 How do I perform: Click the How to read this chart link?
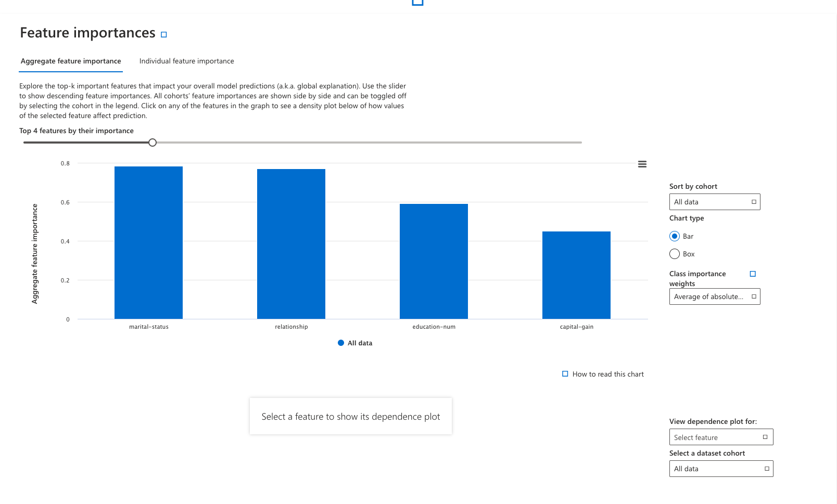pos(608,374)
